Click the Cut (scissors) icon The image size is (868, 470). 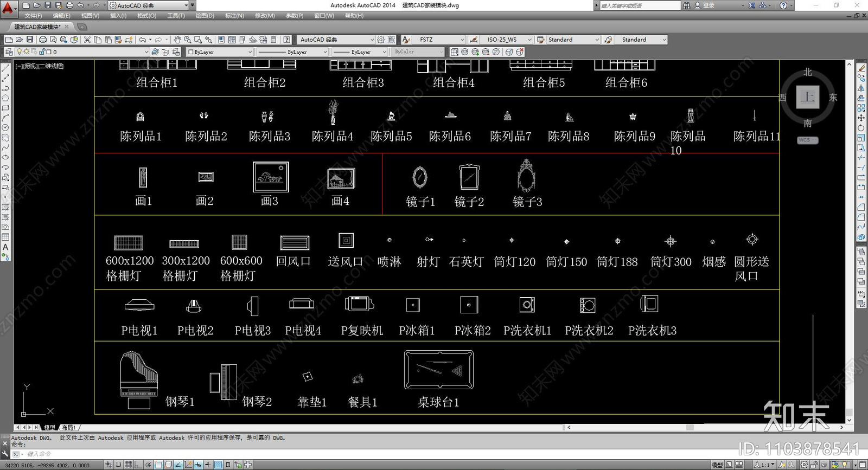[x=87, y=40]
